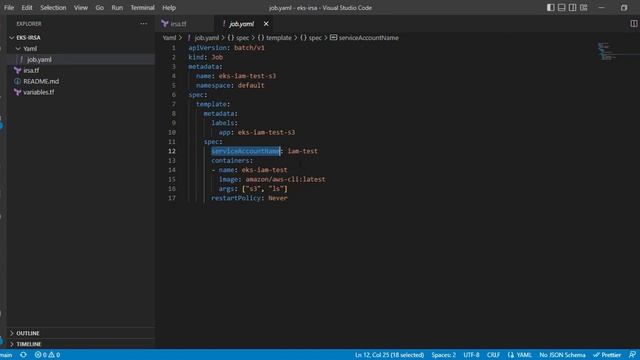640x360 pixels.
Task: Click the Terraform icon beside variables.tf
Action: tap(18, 92)
